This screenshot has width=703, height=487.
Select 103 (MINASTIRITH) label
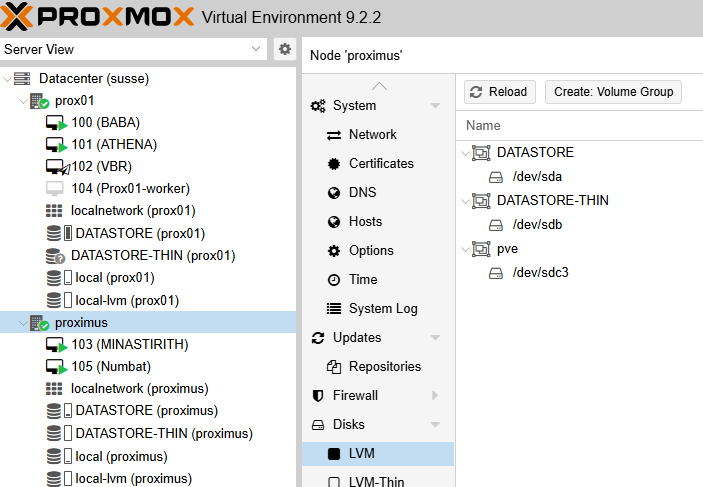(x=130, y=344)
